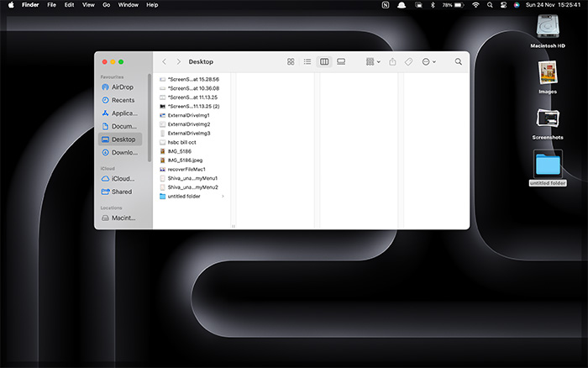This screenshot has width=588, height=368.
Task: Open the File menu
Action: coord(51,5)
